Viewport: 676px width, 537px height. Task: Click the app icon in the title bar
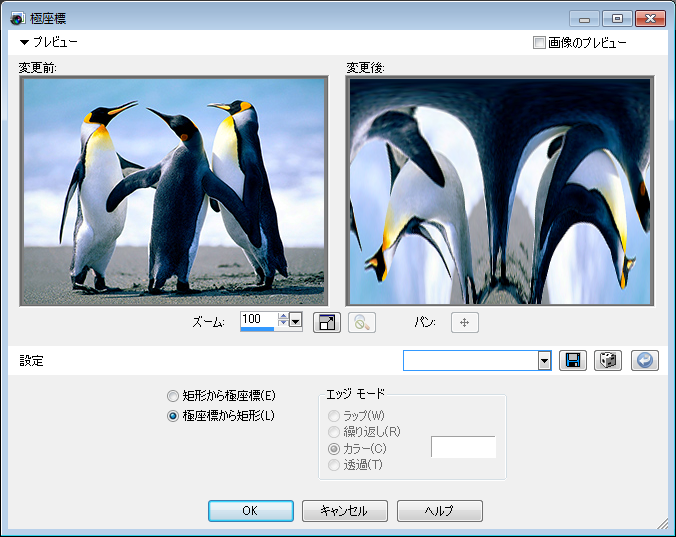(17, 18)
